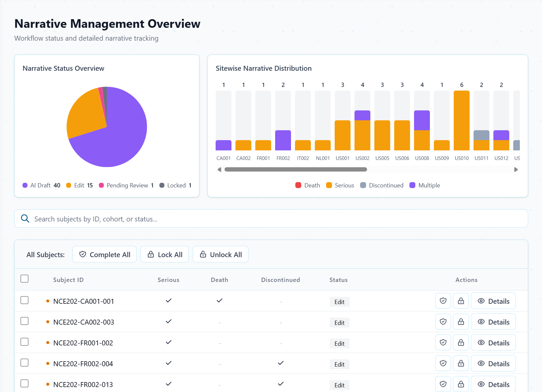542x392 pixels.
Task: Click the shield icon in NCE202-FR001-002 row
Action: coord(443,342)
